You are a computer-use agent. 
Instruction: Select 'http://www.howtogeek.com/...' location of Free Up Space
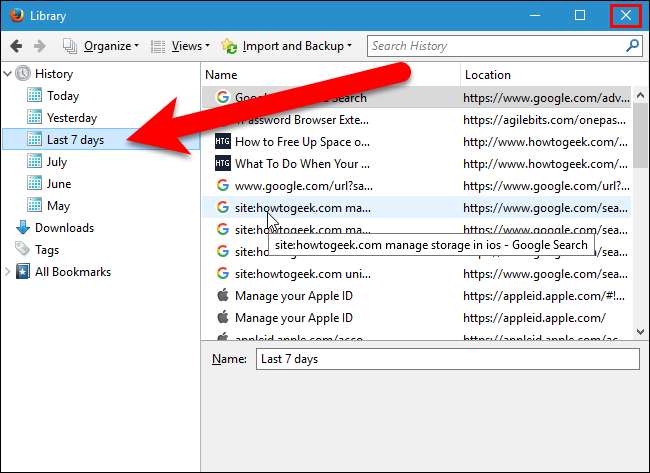[x=545, y=142]
